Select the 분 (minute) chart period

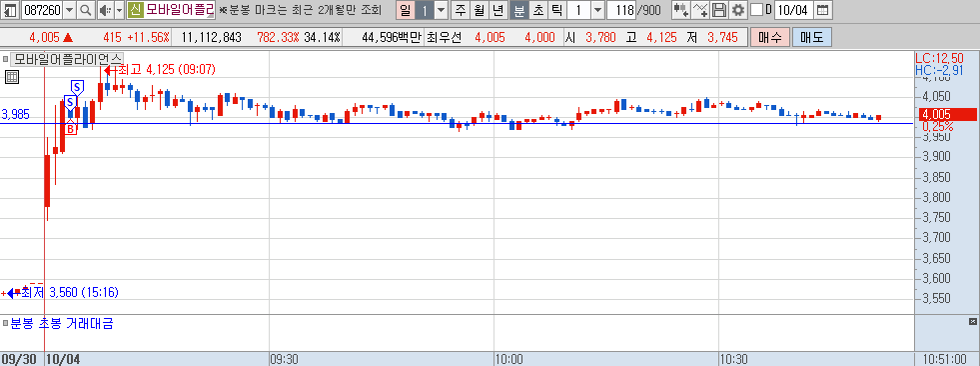518,9
